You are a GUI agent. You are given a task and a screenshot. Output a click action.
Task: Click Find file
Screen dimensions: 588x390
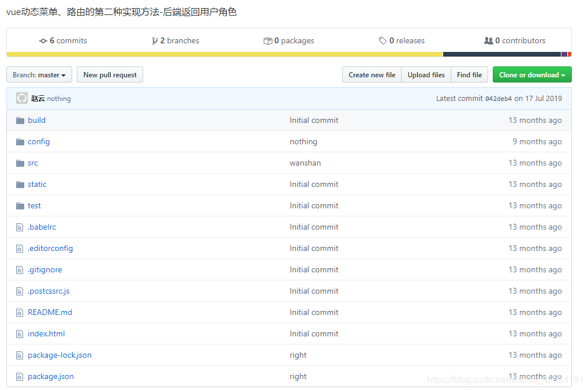click(x=469, y=74)
